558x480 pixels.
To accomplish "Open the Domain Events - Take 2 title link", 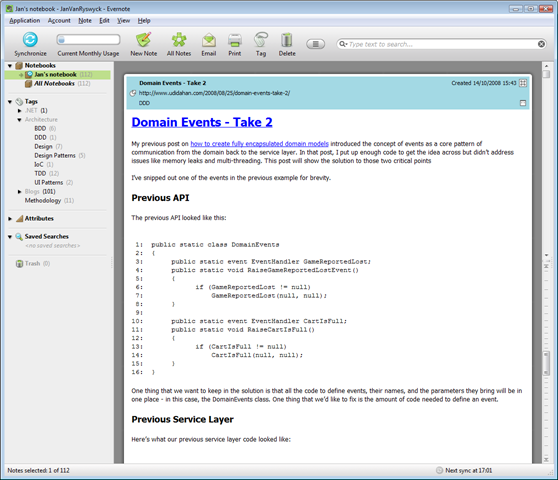I will (202, 122).
